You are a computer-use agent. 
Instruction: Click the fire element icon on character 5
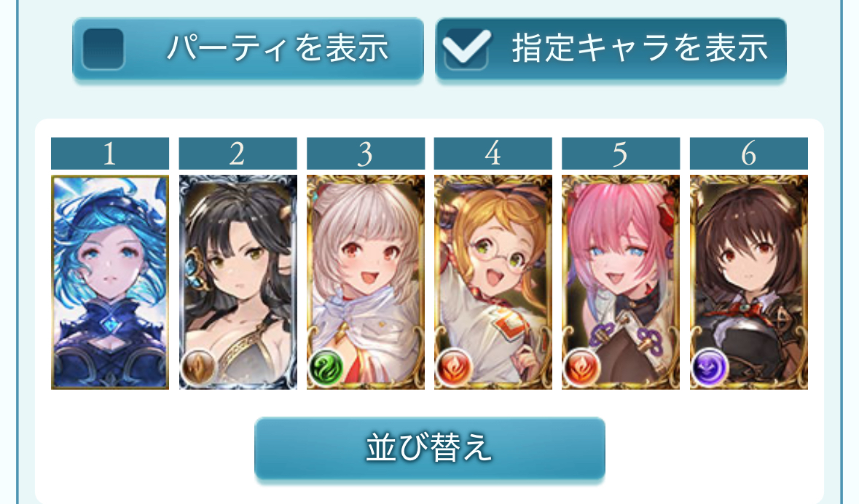(581, 367)
